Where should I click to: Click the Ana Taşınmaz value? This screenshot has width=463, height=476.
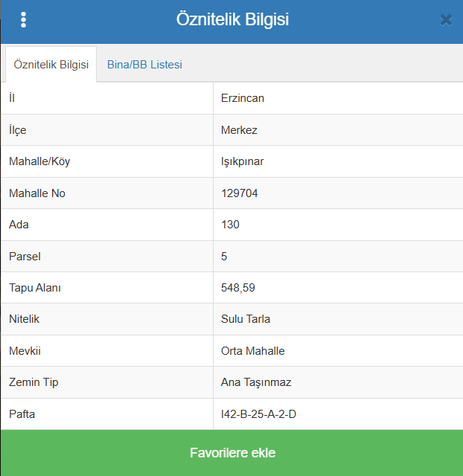[x=256, y=382]
